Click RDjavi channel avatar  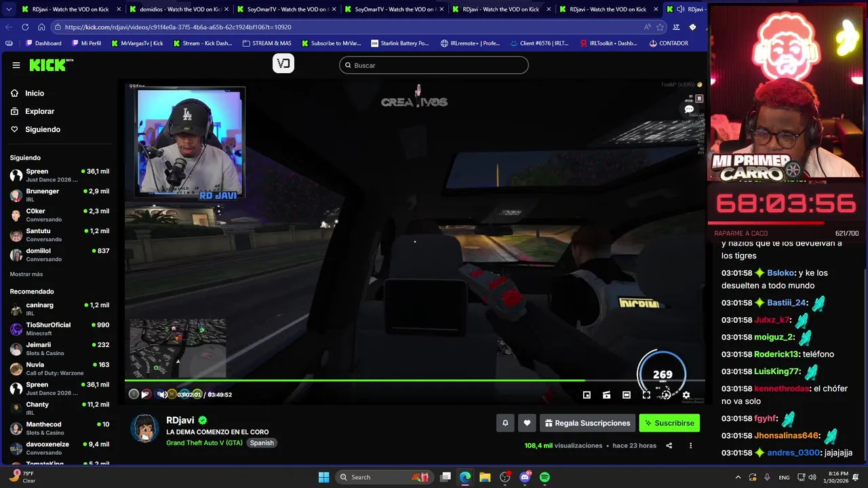(x=144, y=428)
